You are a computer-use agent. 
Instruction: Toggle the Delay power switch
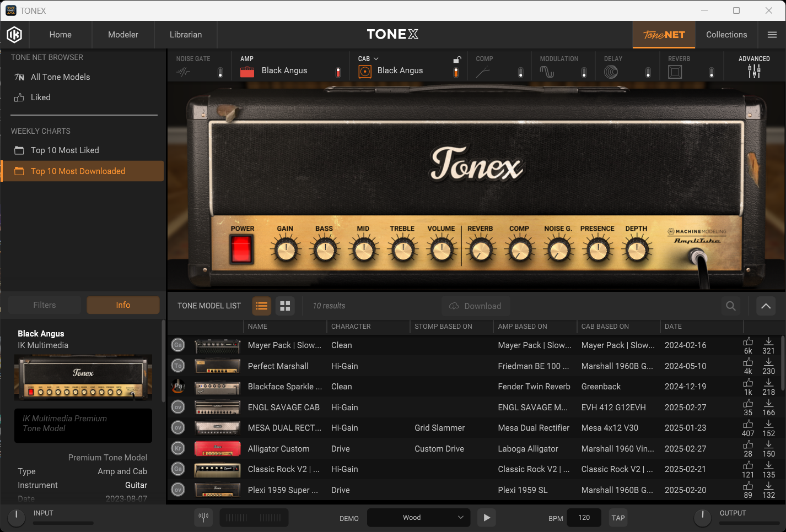coord(648,72)
